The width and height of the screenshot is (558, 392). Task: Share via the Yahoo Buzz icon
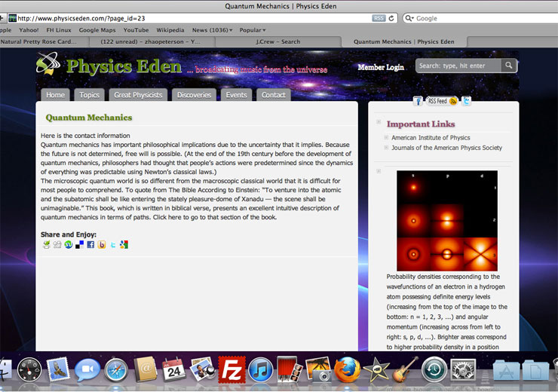[x=102, y=244]
